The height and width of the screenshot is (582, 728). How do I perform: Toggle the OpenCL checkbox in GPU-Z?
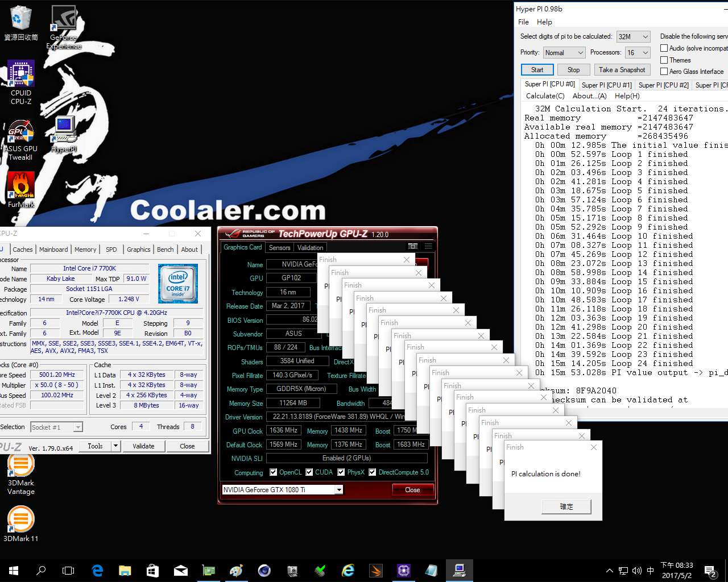pos(274,472)
